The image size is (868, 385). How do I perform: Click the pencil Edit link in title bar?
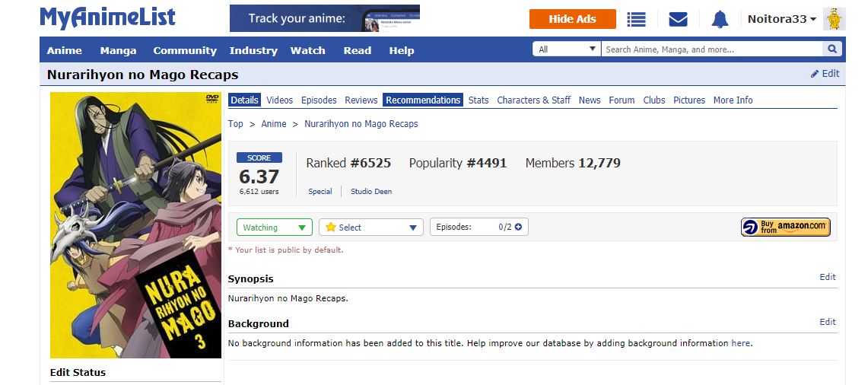point(825,74)
